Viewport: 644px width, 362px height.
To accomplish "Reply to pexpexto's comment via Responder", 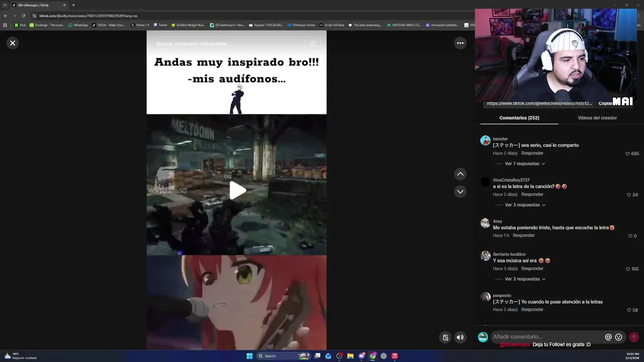I will pyautogui.click(x=532, y=309).
